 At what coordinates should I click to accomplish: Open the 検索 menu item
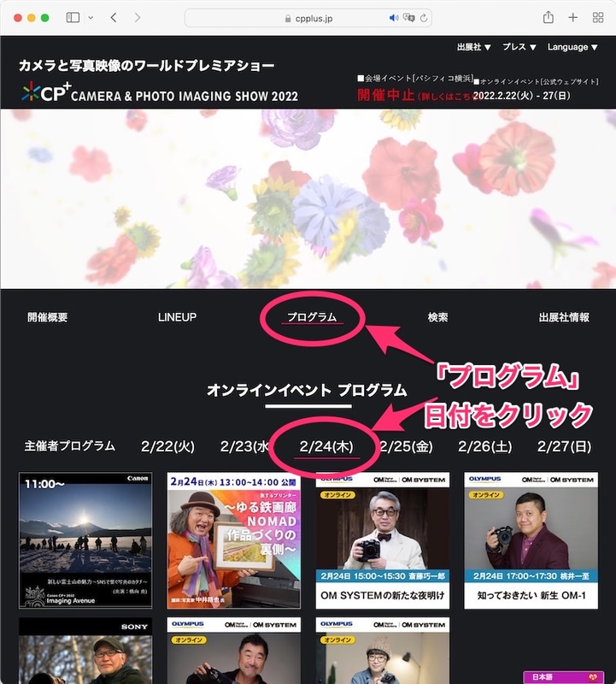pos(437,317)
